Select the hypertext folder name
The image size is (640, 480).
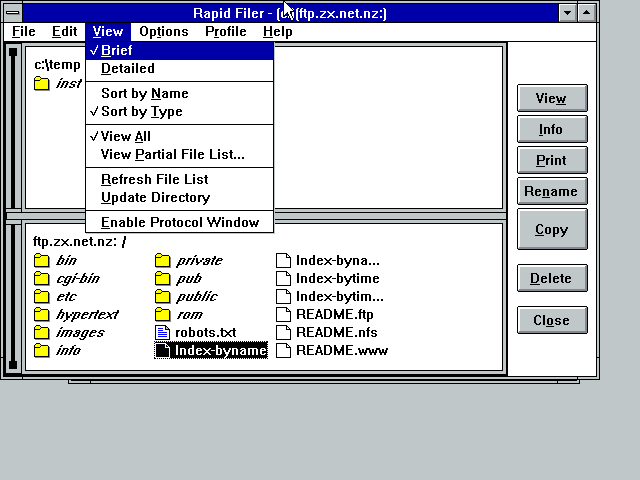[x=87, y=314]
